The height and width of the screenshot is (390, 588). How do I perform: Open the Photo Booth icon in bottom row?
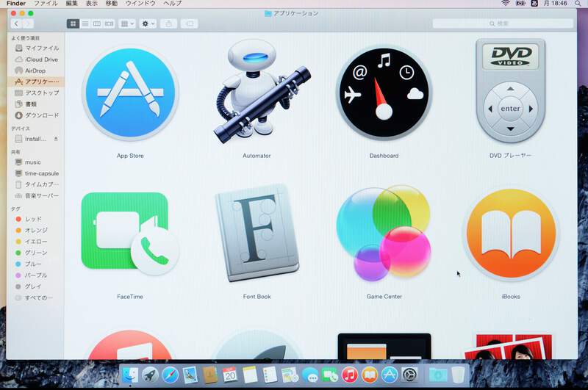(x=509, y=347)
